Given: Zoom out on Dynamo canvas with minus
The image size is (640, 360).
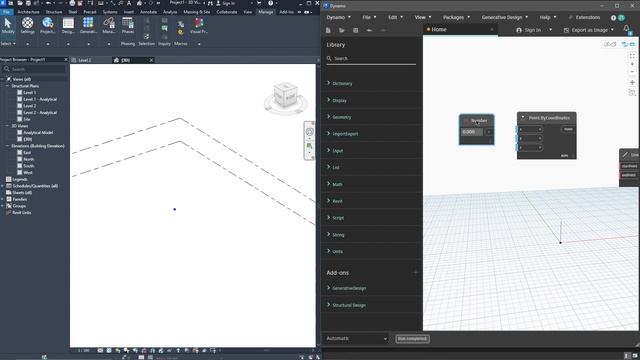Looking at the screenshot, I should pyautogui.click(x=632, y=72).
